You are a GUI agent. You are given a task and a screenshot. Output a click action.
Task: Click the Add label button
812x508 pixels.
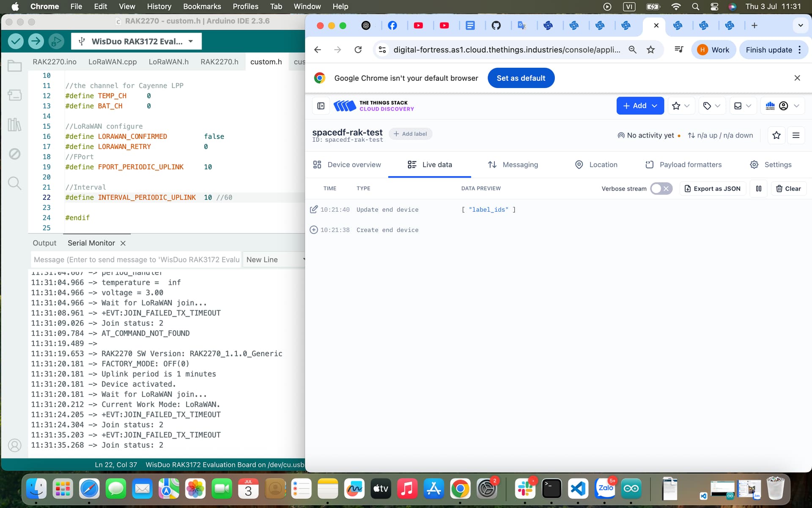[x=410, y=134]
